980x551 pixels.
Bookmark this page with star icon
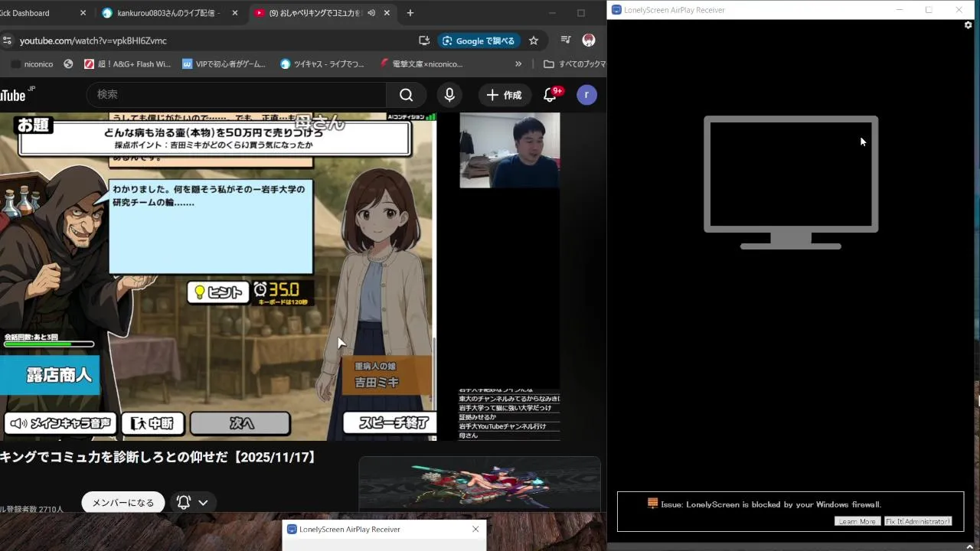pos(534,41)
